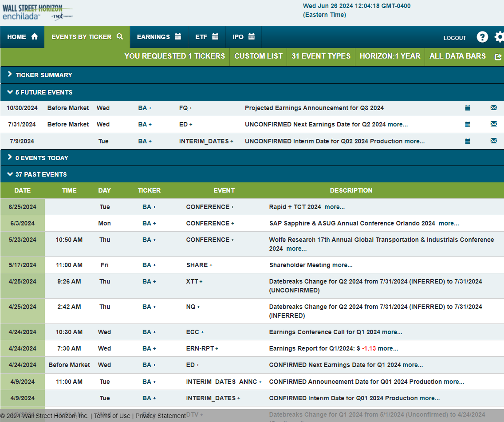Open the help question mark icon
The width and height of the screenshot is (504, 422).
point(482,37)
